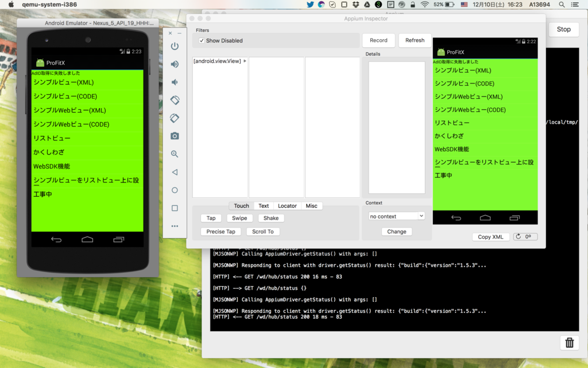Select シンプルビュー(CODE) in emulator
Screen dimensions: 588x368
(x=87, y=96)
